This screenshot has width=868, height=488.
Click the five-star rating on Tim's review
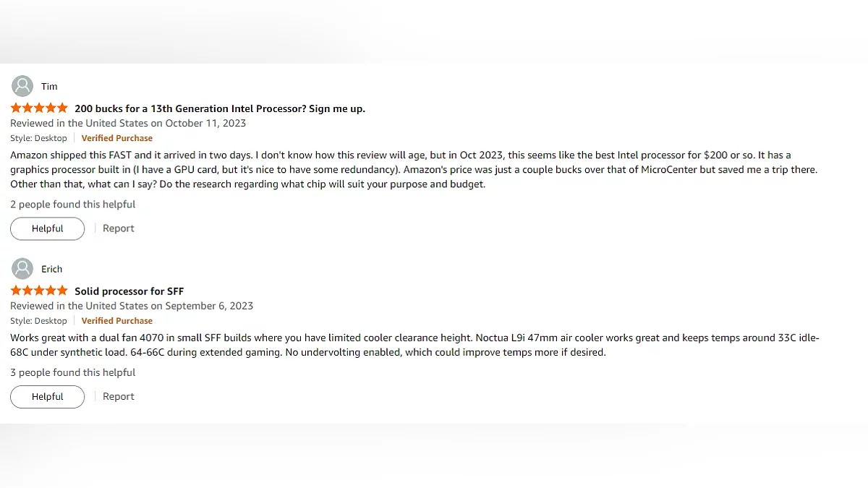[39, 108]
